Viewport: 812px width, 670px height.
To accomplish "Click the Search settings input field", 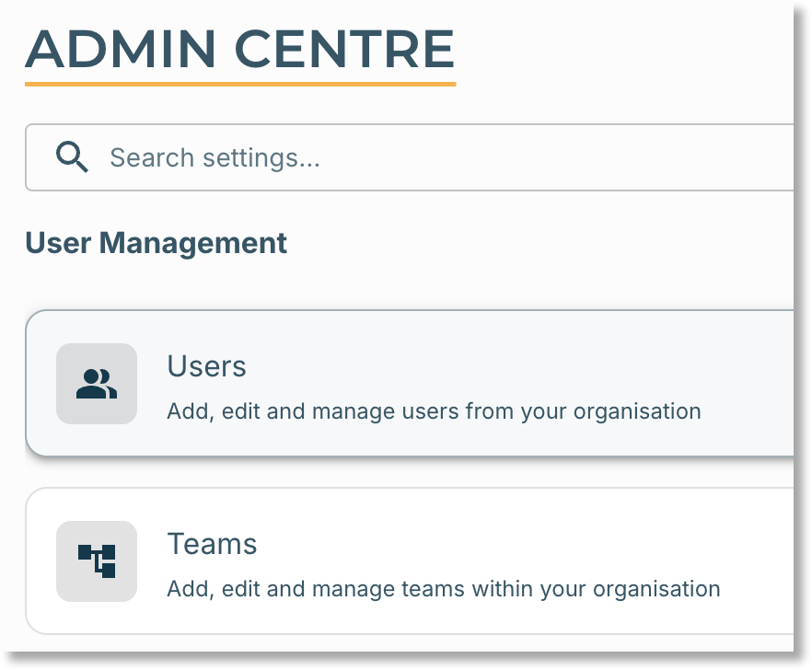I will tap(409, 157).
